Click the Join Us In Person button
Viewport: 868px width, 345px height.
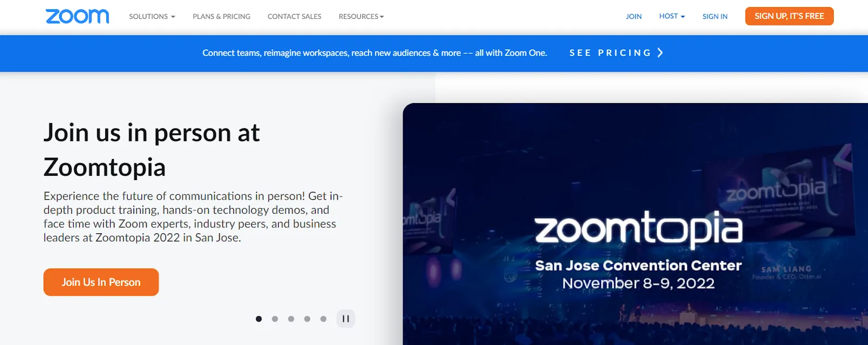coord(101,282)
